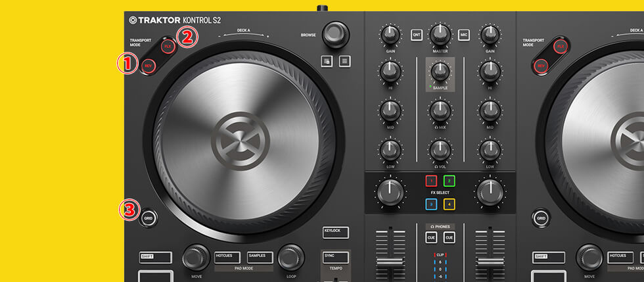This screenshot has width=644, height=282.
Task: Click the right mixer FX amount knob
Action: (490, 193)
